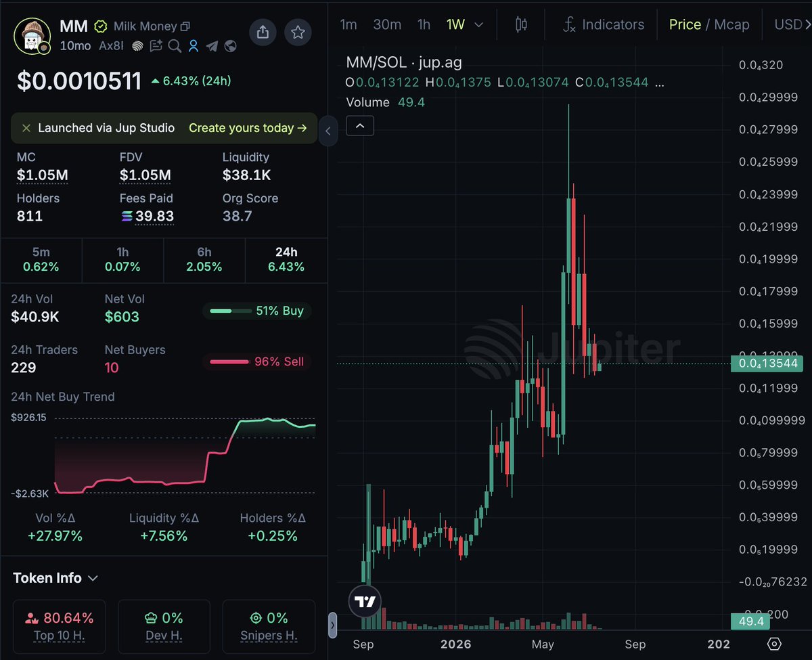Select the 5m stats tab
This screenshot has width=812, height=660.
coord(41,259)
